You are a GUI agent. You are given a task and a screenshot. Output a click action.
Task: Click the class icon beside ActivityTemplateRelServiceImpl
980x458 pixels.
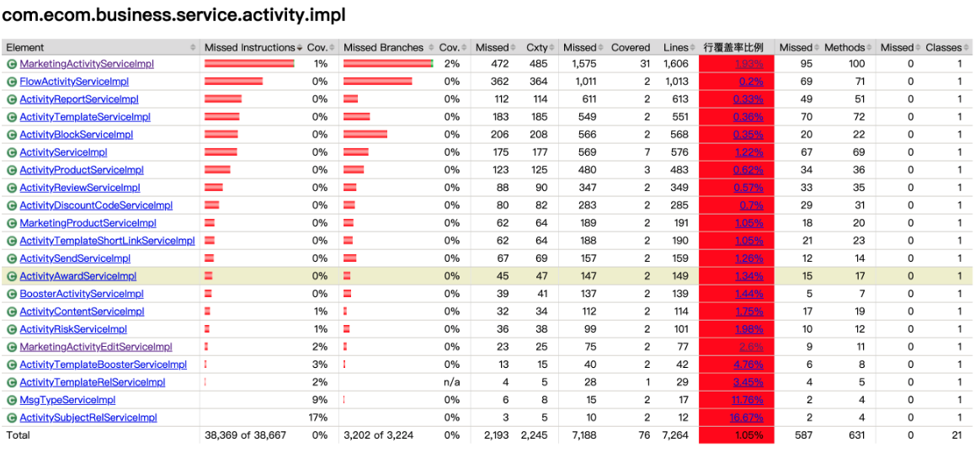tap(11, 382)
